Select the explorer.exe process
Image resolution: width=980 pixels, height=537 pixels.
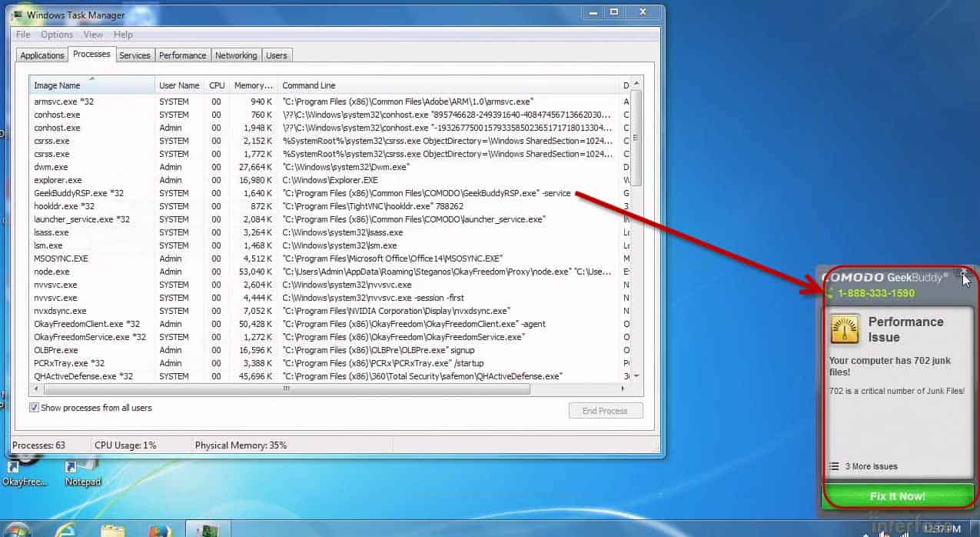click(x=330, y=180)
